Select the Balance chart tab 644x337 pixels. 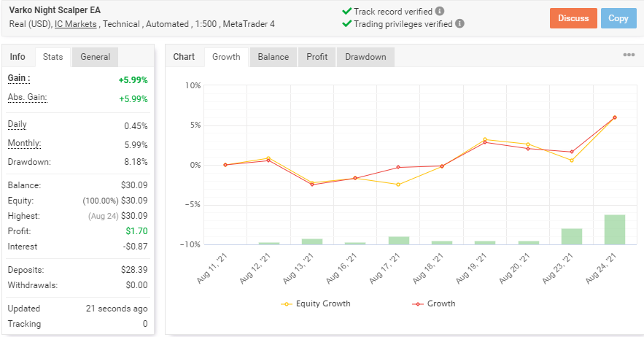tap(273, 57)
